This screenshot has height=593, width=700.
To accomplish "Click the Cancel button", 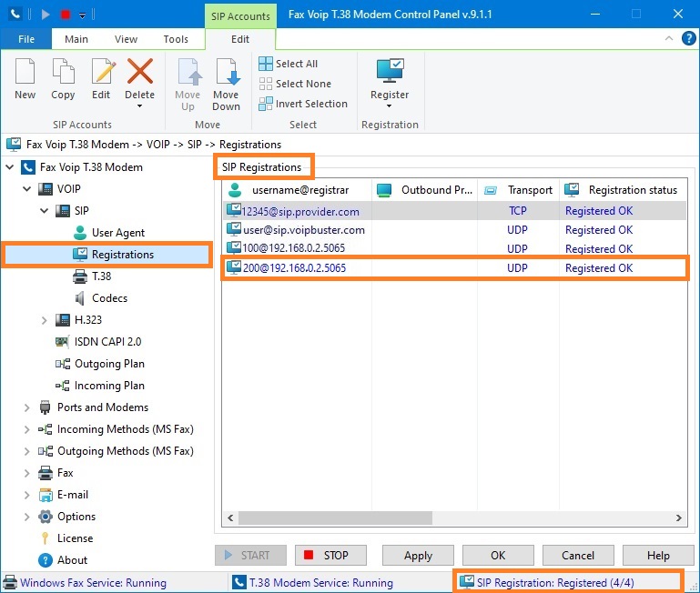I will click(x=578, y=556).
